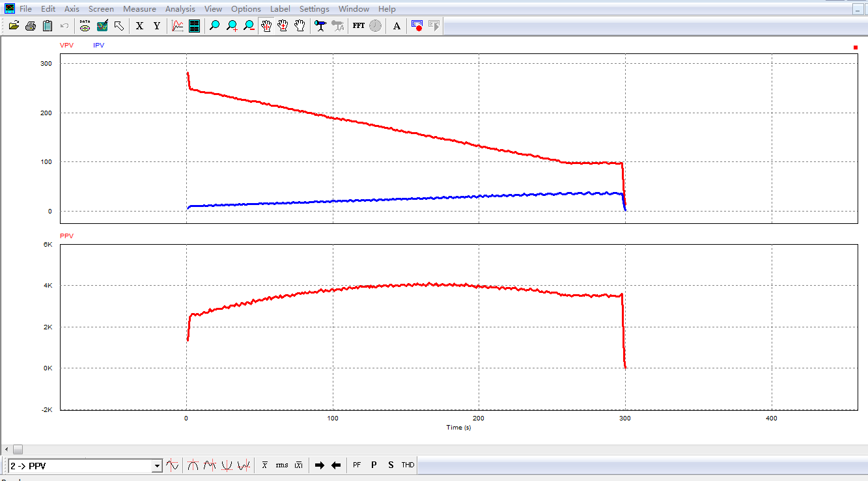
Task: Open the Screen menu
Action: 101,9
